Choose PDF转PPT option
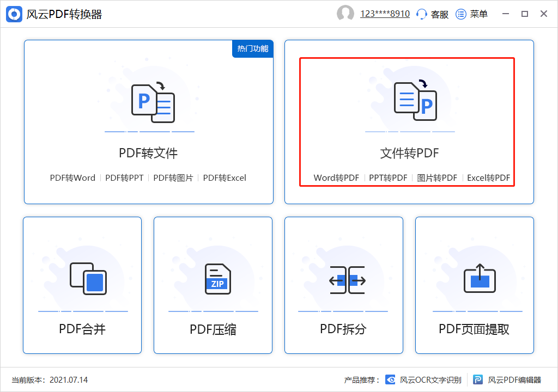 pyautogui.click(x=124, y=178)
